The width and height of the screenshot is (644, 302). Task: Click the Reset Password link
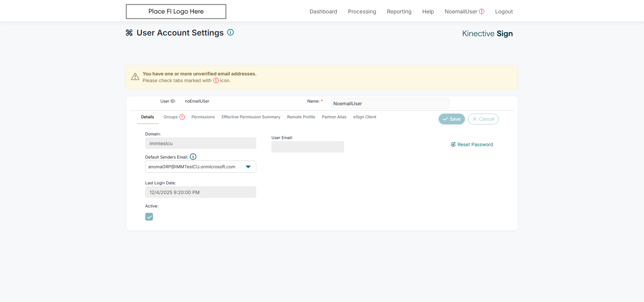472,144
